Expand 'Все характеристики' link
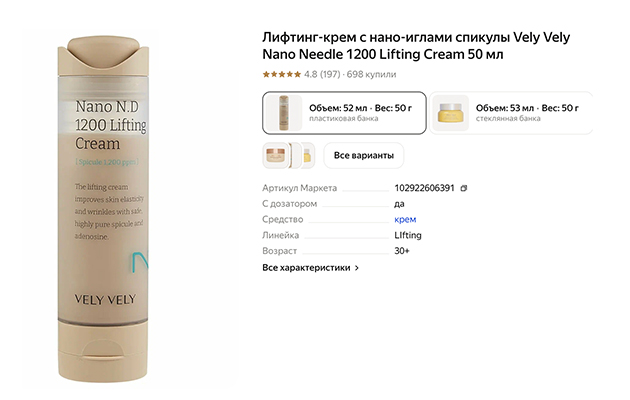The height and width of the screenshot is (400, 630). (306, 267)
